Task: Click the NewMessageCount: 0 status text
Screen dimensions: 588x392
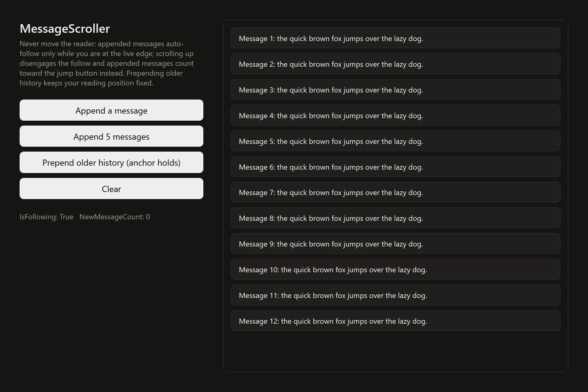Action: pos(115,217)
